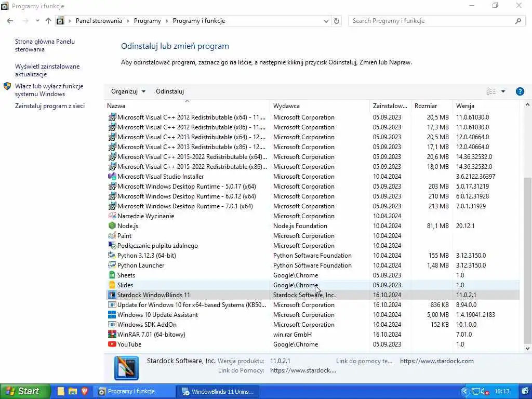Screen dimensions: 532x399
Task: Click the Microsoft Visual Studio Installer icon
Action: (112, 177)
